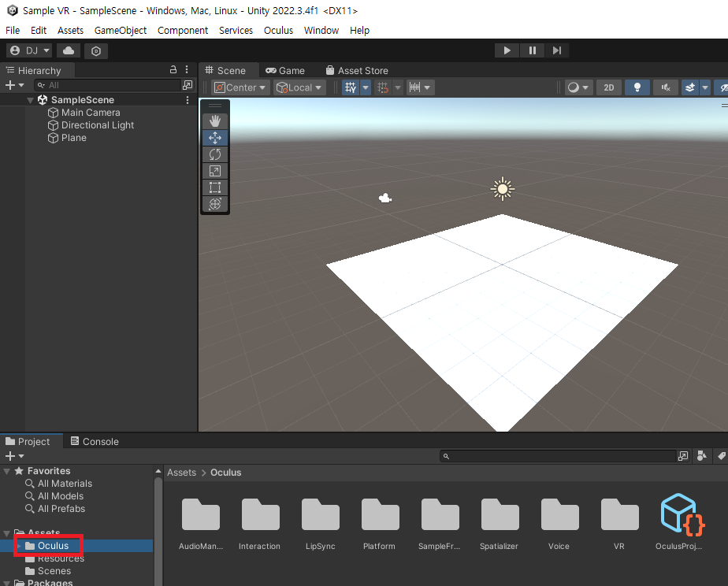Select Main Camera in the Hierarchy
The height and width of the screenshot is (586, 728).
coord(91,113)
